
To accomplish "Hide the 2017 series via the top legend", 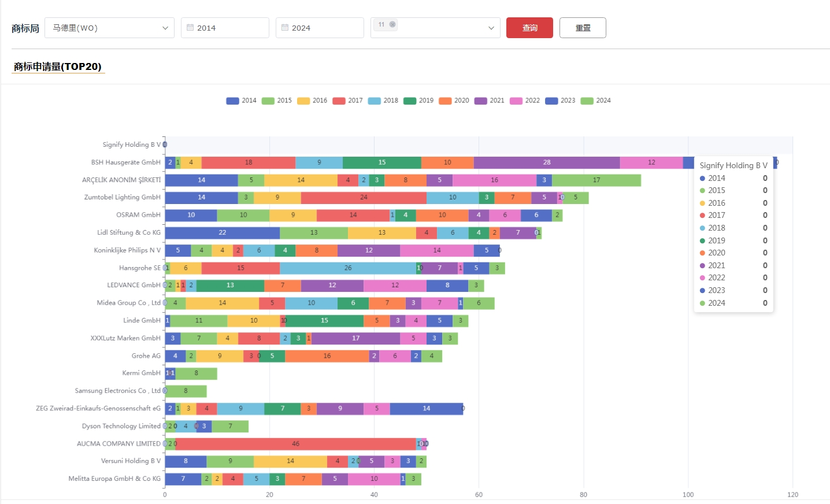I will (347, 101).
